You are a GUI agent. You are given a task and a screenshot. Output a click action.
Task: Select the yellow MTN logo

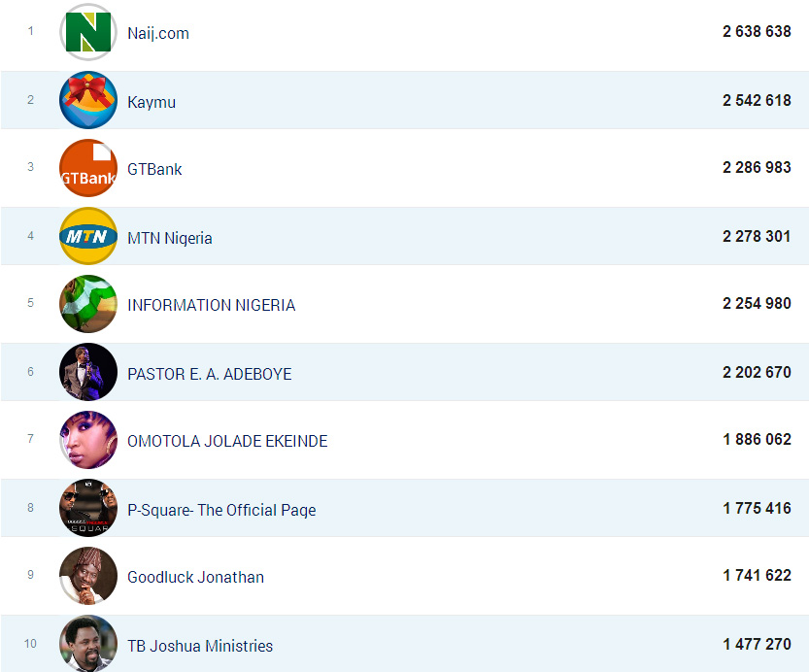88,237
